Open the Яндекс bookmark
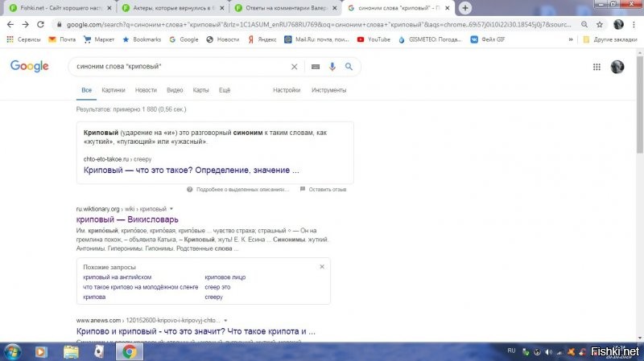This screenshot has width=644, height=361. pos(262,39)
